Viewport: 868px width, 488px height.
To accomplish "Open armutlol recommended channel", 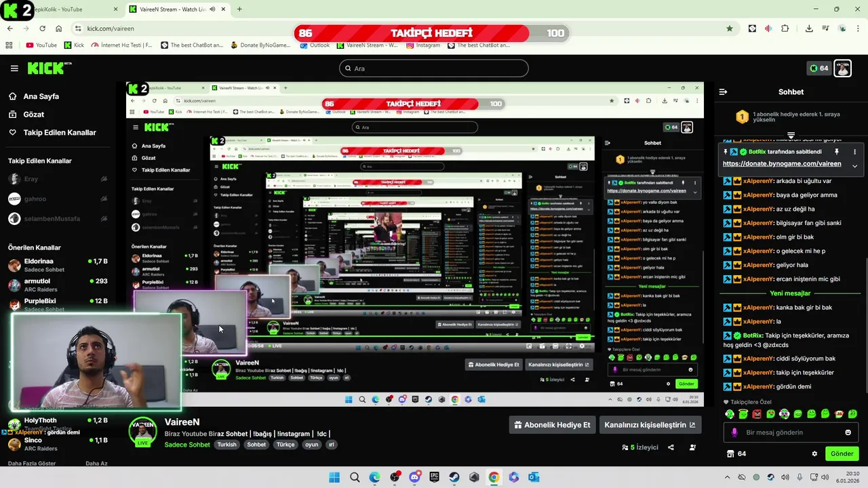I will tap(57, 285).
